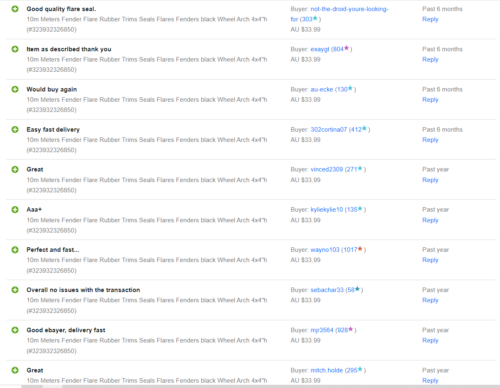The height and width of the screenshot is (388, 500).
Task: Open kyliekylie10 buyer profile
Action: (327, 210)
